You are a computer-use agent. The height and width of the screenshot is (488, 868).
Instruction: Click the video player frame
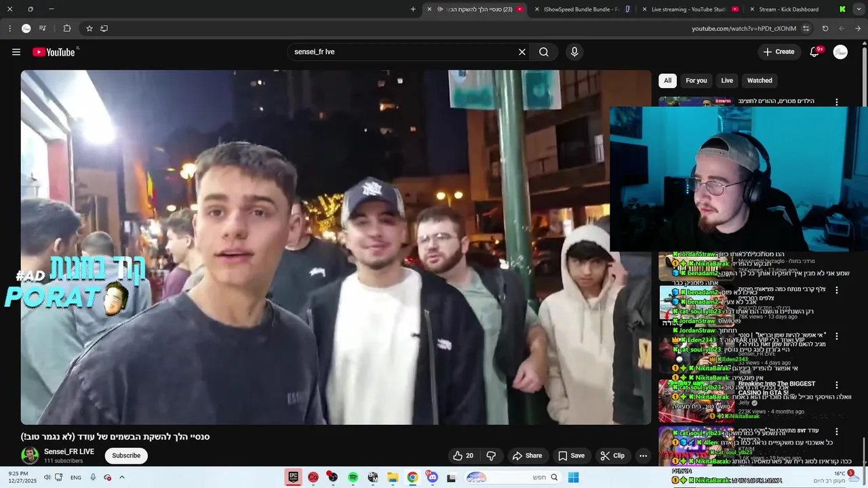(x=336, y=247)
